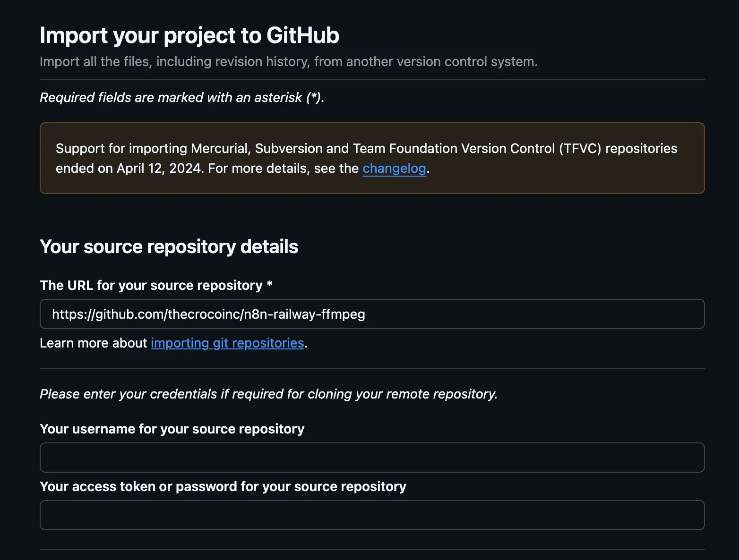
Task: Click the source repository username field
Action: (x=372, y=458)
